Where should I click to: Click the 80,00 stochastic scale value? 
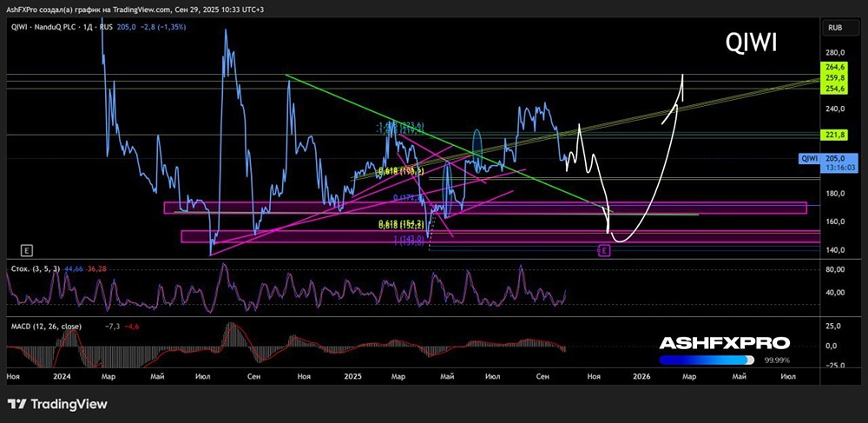(x=835, y=269)
